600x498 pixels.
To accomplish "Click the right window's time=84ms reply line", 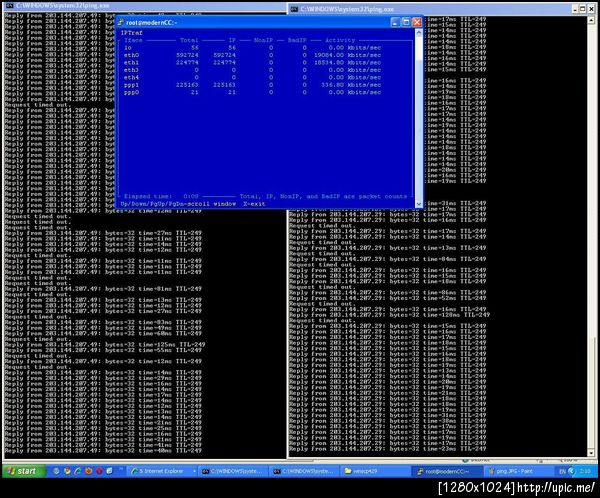I will [387, 259].
